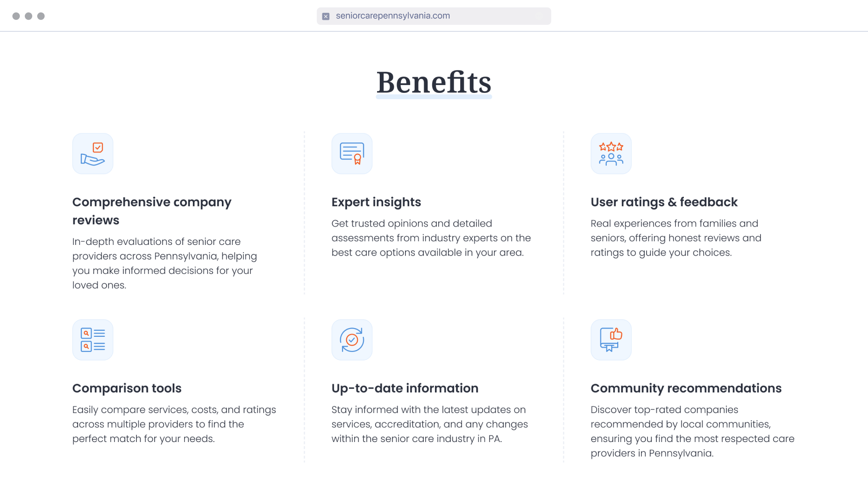Click the Community recommendations heading
The image size is (868, 499).
pos(686,388)
